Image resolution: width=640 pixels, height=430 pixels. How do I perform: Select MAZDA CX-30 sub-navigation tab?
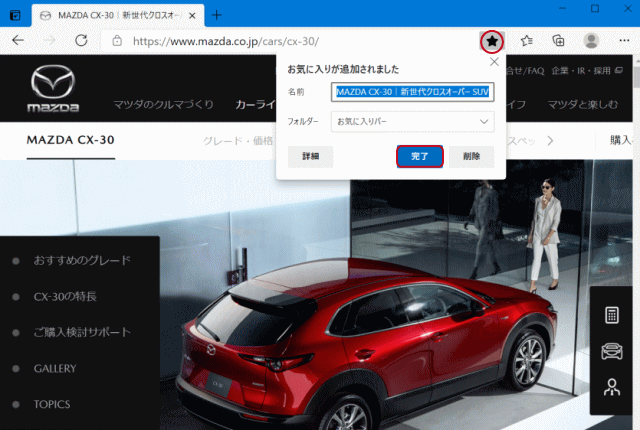click(71, 140)
